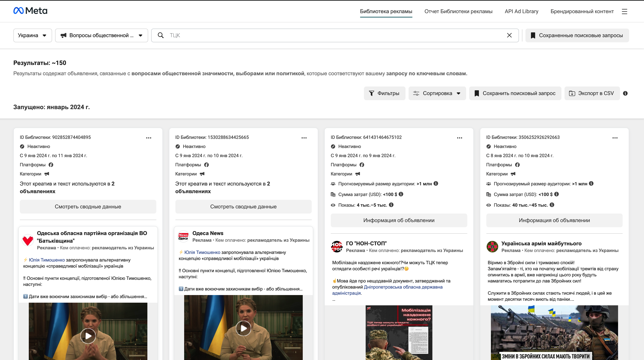Click Facebook platform icon in ad 902852874404895
Viewport: 644px width, 360px height.
[51, 165]
